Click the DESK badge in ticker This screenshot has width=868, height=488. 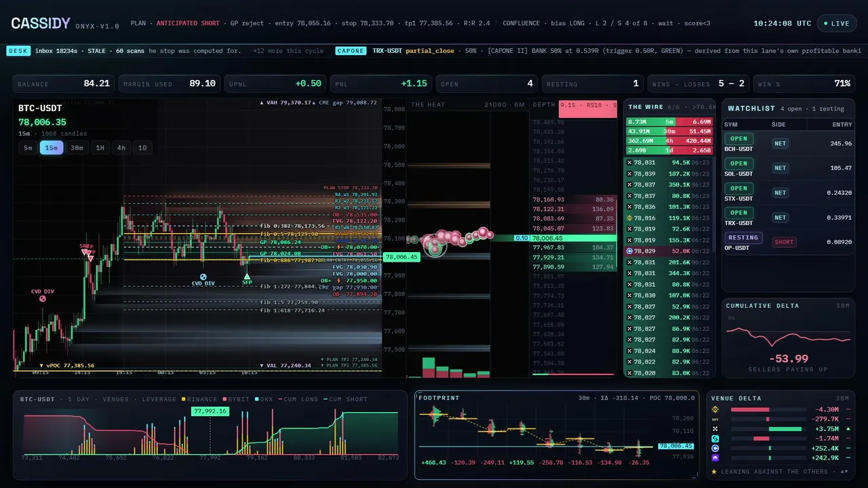tap(17, 51)
